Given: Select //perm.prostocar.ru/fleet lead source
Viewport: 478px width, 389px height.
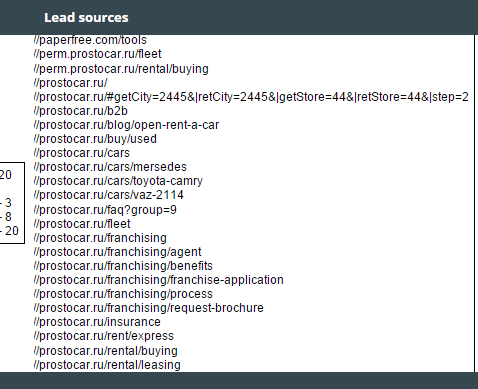Looking at the screenshot, I should [x=97, y=54].
